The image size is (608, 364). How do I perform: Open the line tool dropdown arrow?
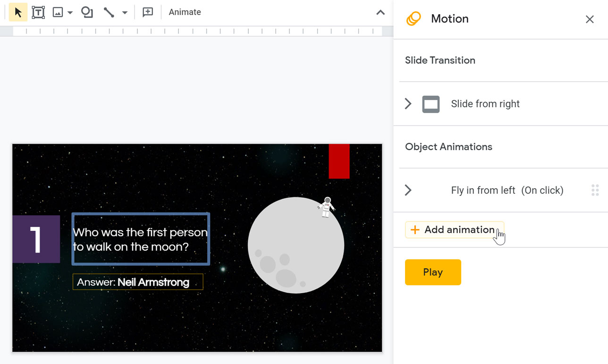click(124, 13)
